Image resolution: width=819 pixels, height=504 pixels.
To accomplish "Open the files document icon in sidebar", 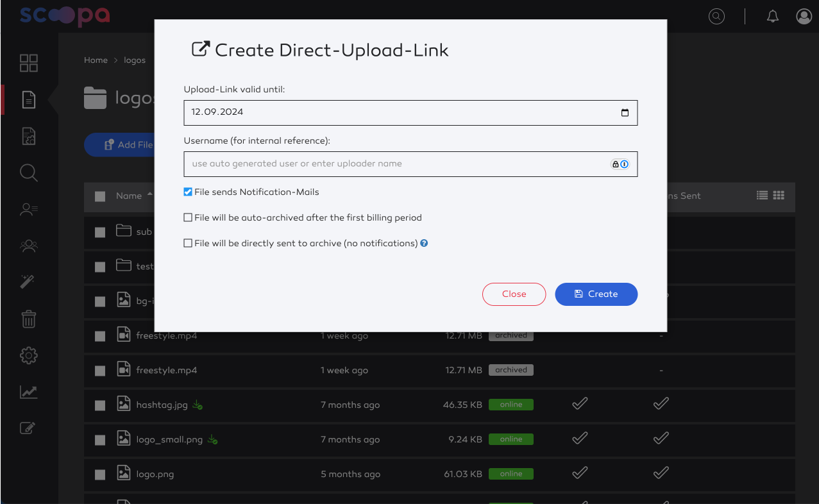I will [29, 99].
